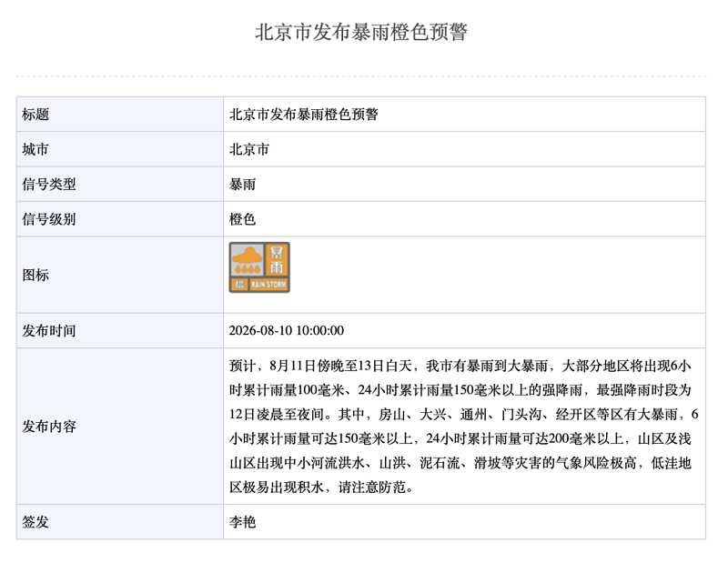728x563 pixels.
Task: Select the 发布内容 row label
Action: click(49, 426)
